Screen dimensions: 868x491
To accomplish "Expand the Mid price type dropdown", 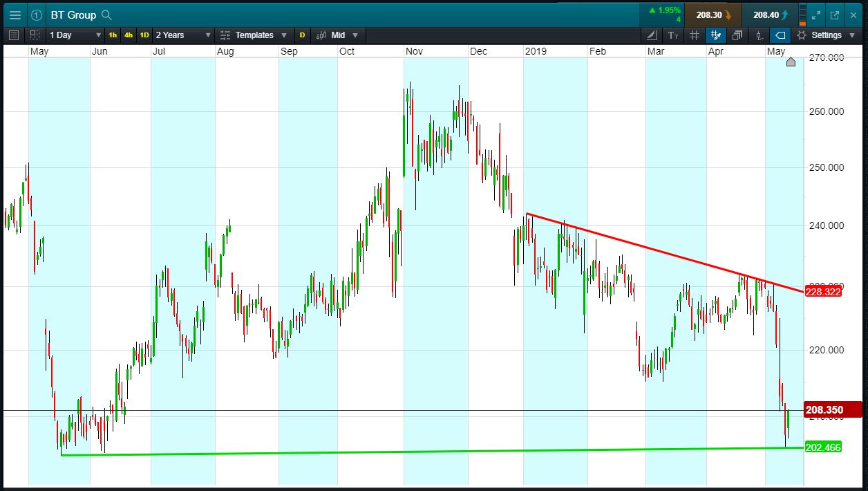I will click(345, 35).
